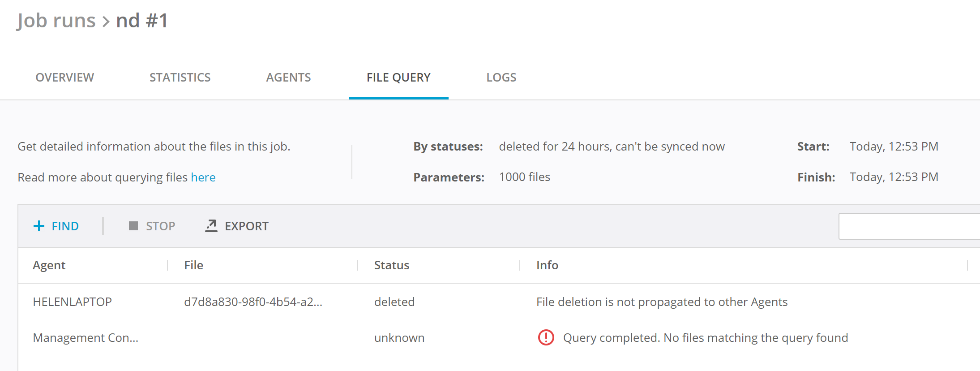Sort by the Agent column header

click(x=49, y=265)
